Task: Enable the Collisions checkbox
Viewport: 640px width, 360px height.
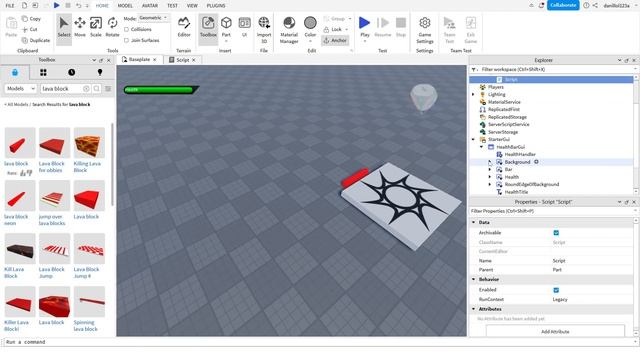Action: coord(126,29)
